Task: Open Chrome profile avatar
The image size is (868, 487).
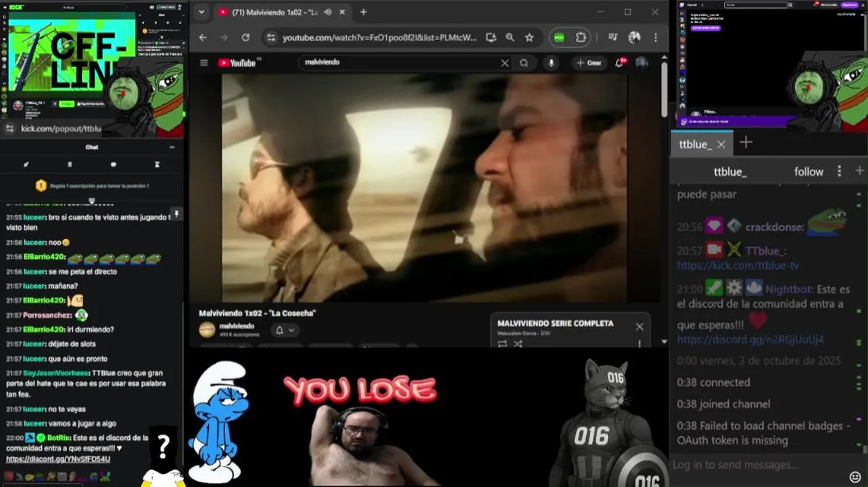Action: click(634, 38)
